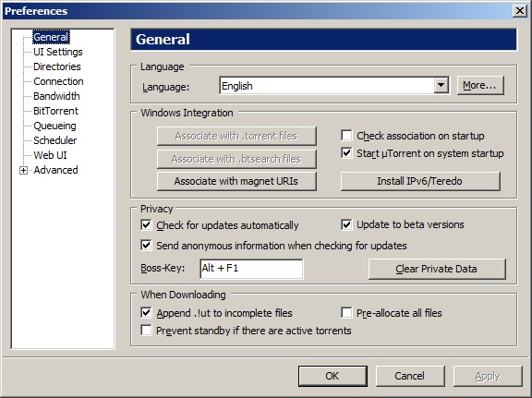Toggle Start µTorrent on system startup
The width and height of the screenshot is (532, 398).
[x=346, y=153]
